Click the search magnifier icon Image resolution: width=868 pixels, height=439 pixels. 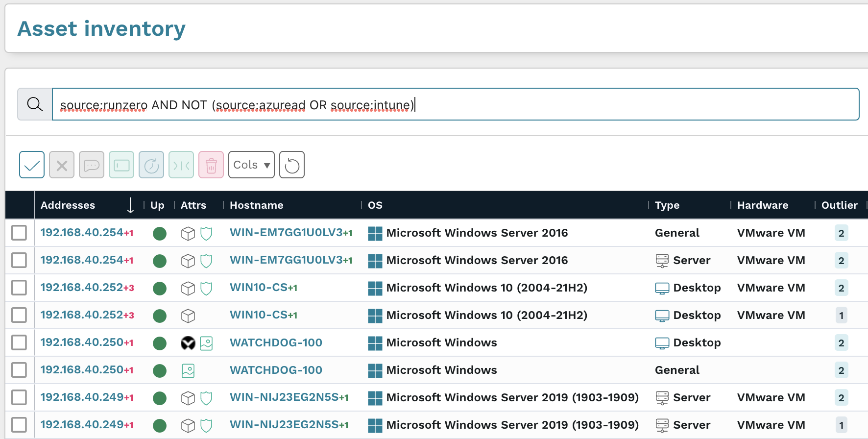tap(35, 104)
